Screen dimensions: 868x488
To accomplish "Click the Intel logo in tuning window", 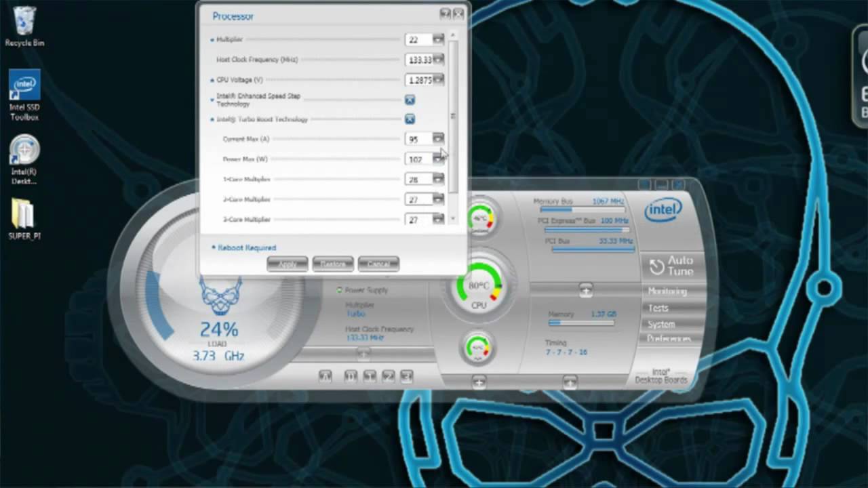I will (x=663, y=209).
